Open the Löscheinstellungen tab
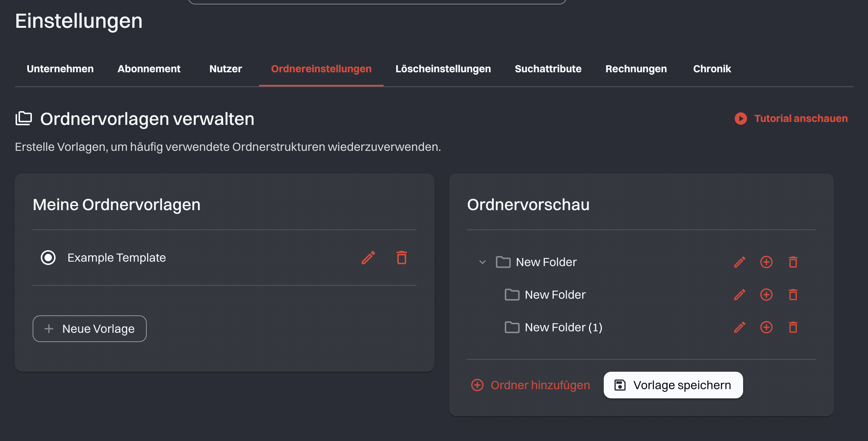 click(x=443, y=69)
